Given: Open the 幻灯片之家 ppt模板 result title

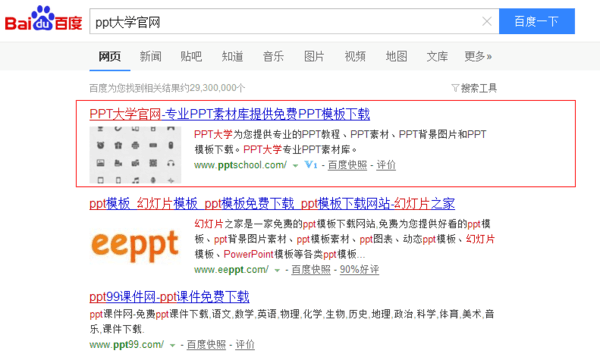Looking at the screenshot, I should pyautogui.click(x=272, y=204).
